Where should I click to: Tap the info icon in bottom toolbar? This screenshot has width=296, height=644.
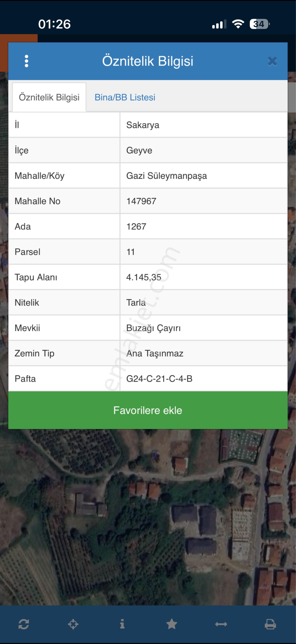click(122, 624)
